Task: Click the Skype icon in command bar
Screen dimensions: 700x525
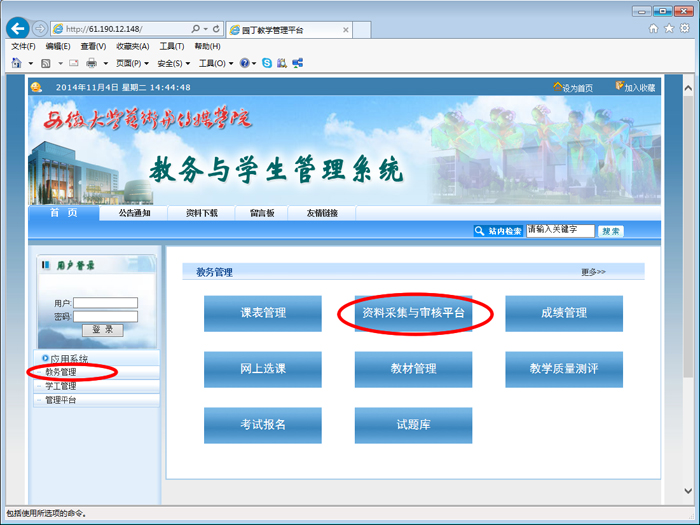Action: (267, 63)
